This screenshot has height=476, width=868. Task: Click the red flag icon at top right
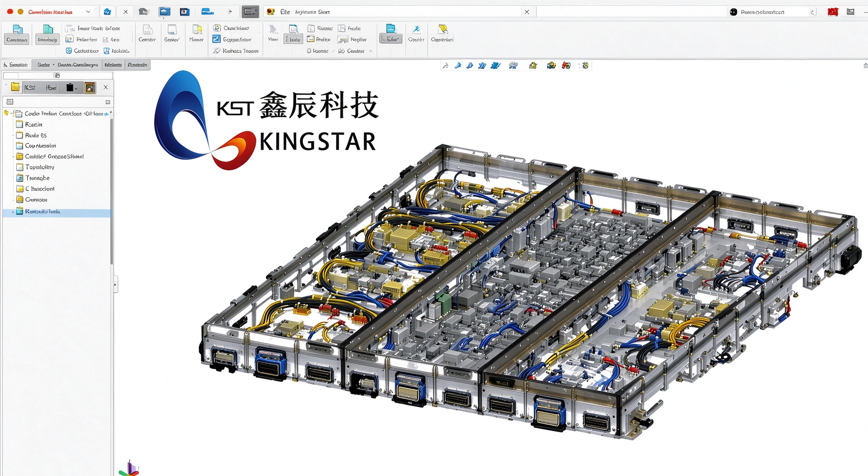(x=833, y=12)
